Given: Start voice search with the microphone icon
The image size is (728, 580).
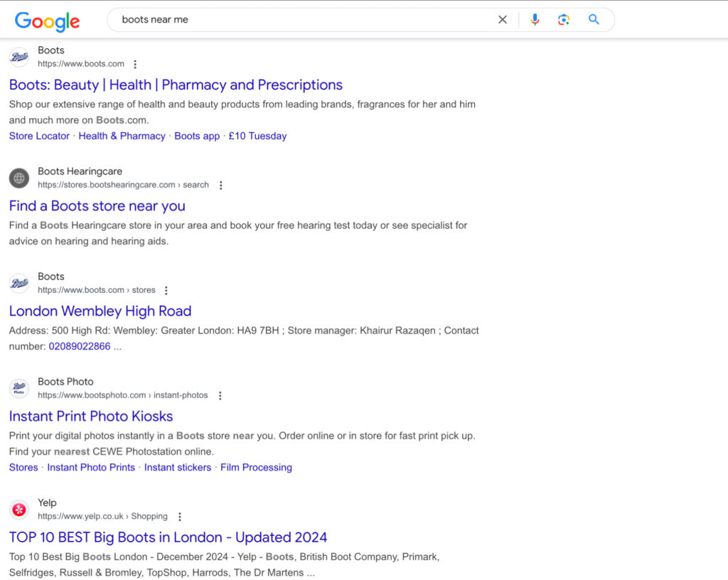Looking at the screenshot, I should [535, 19].
